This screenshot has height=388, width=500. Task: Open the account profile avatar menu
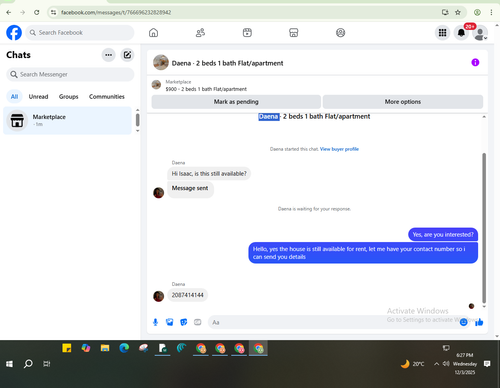click(x=480, y=33)
